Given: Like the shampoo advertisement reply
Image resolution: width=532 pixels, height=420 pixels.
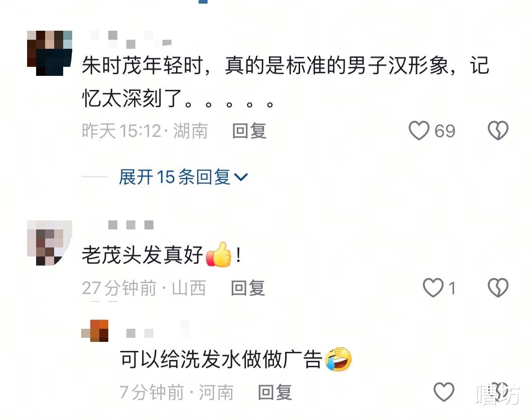Looking at the screenshot, I should coord(444,392).
